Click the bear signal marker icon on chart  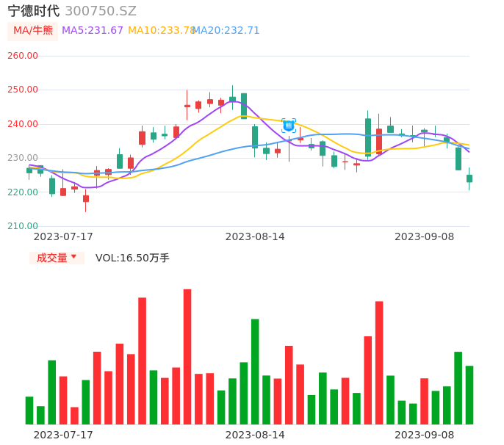[289, 126]
